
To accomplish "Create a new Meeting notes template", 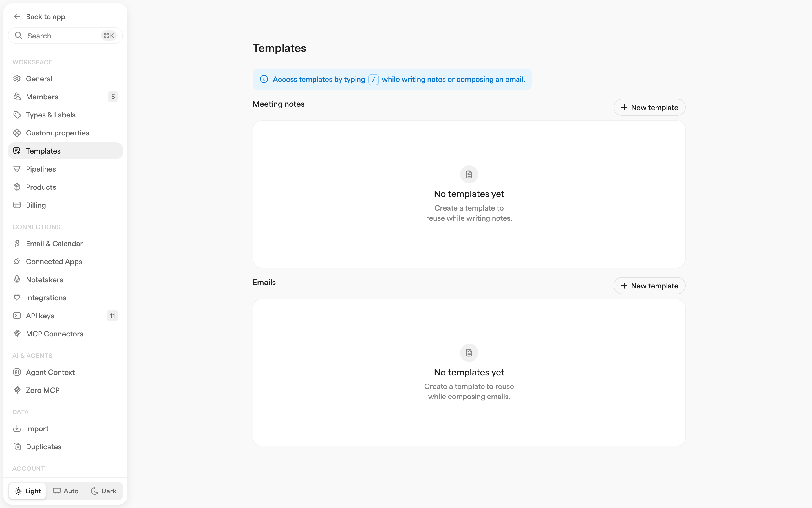I will pyautogui.click(x=649, y=108).
